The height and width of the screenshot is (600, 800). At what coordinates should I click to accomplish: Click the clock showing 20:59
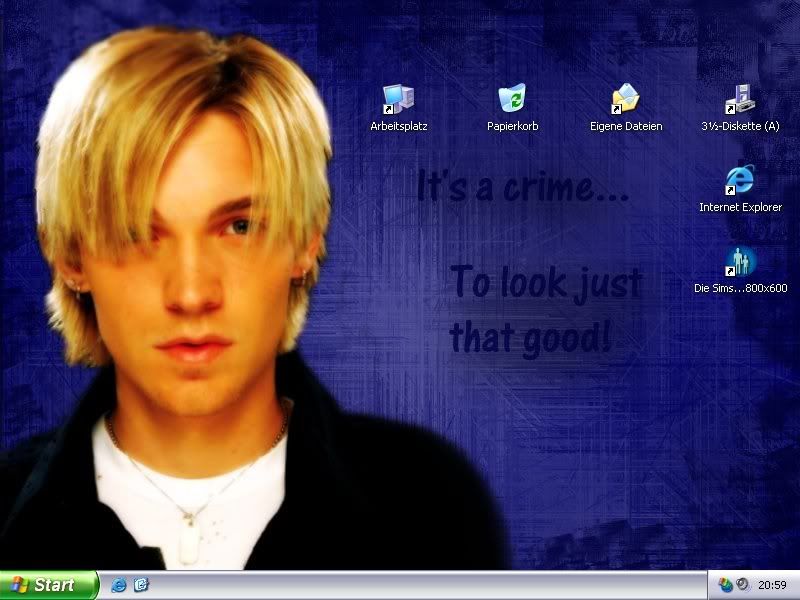[x=772, y=585]
